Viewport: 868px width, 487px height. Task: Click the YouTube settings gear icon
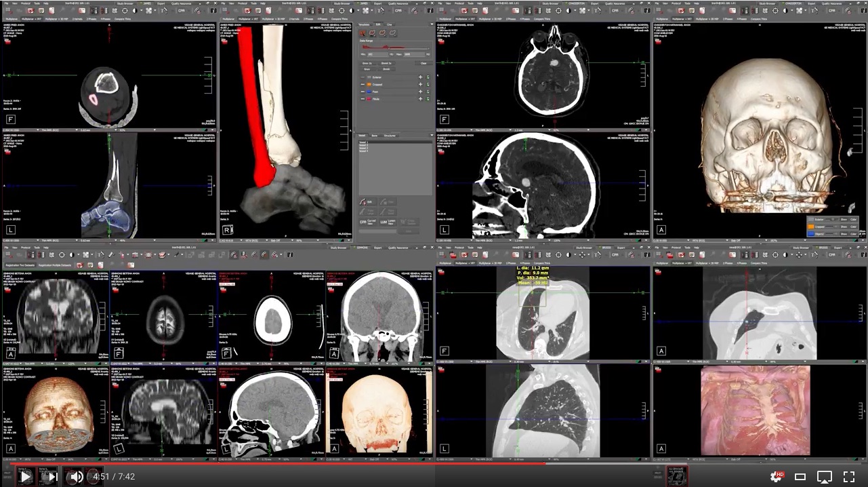pos(775,476)
